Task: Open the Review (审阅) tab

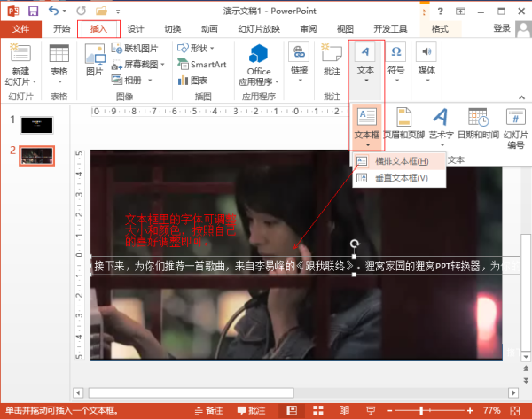Action: click(309, 29)
